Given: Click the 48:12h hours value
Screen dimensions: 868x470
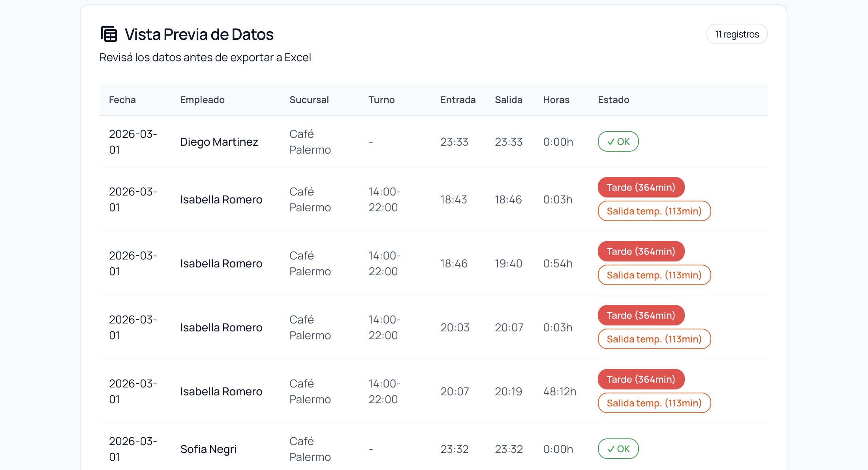Looking at the screenshot, I should pos(560,391).
